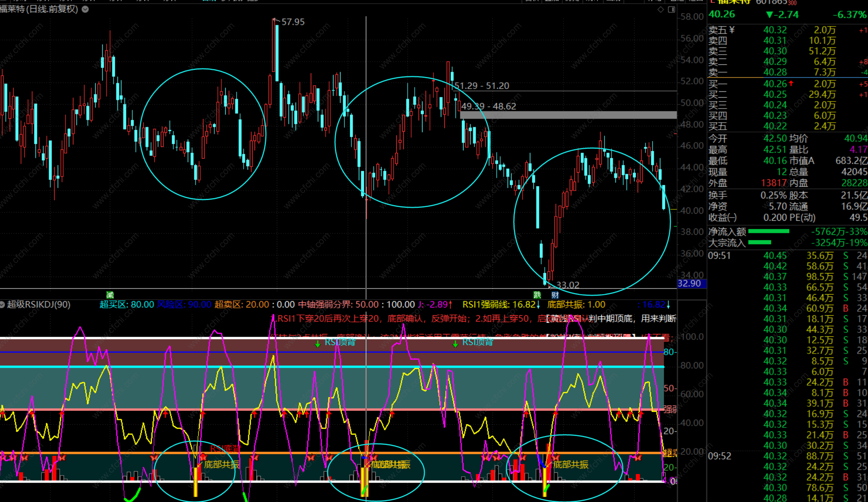The width and height of the screenshot is (868, 502).
Task: Click the diamond icon at chart top-right
Action: coord(661,9)
